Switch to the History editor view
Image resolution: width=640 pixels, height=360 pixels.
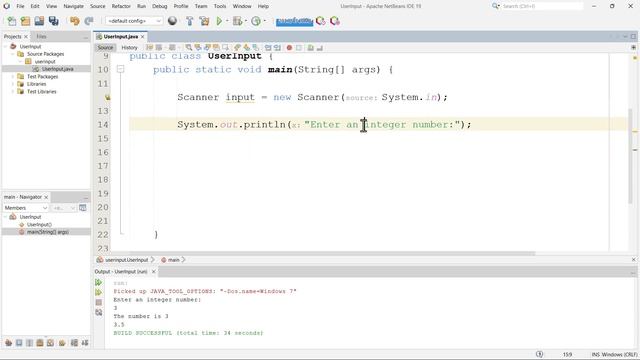tap(129, 48)
